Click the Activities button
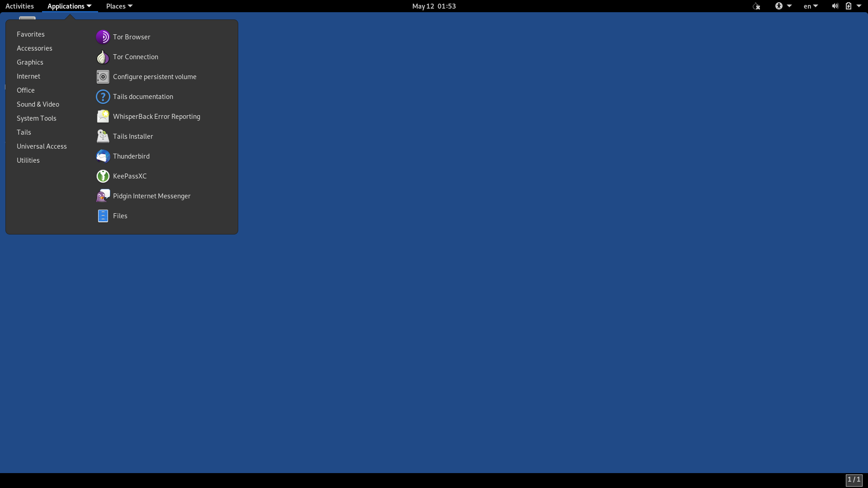The height and width of the screenshot is (488, 868). (x=19, y=6)
